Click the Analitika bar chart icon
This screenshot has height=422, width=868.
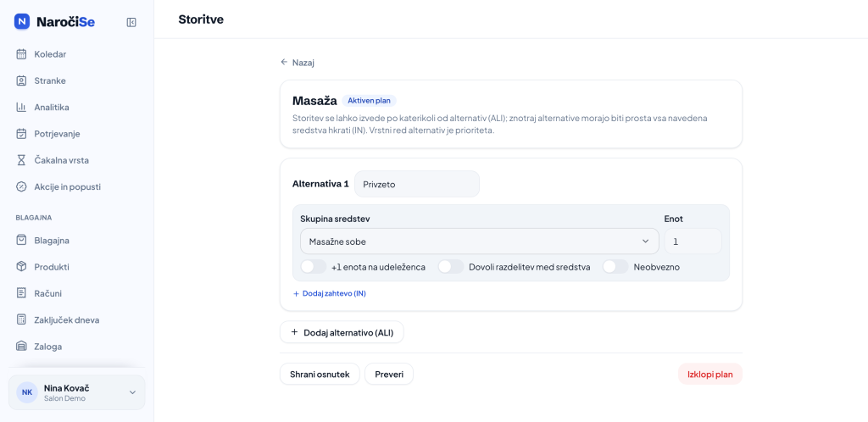pyautogui.click(x=21, y=108)
